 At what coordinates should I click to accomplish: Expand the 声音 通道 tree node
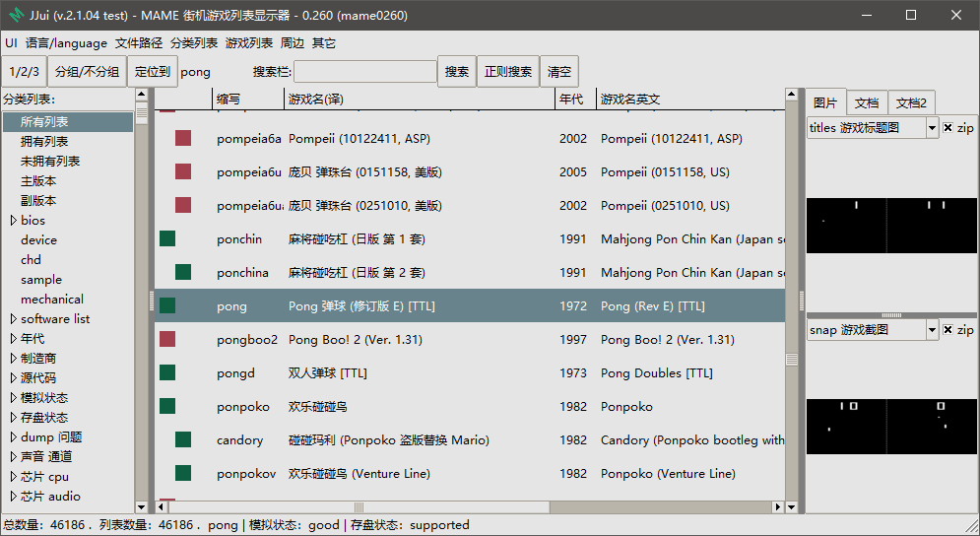click(13, 456)
